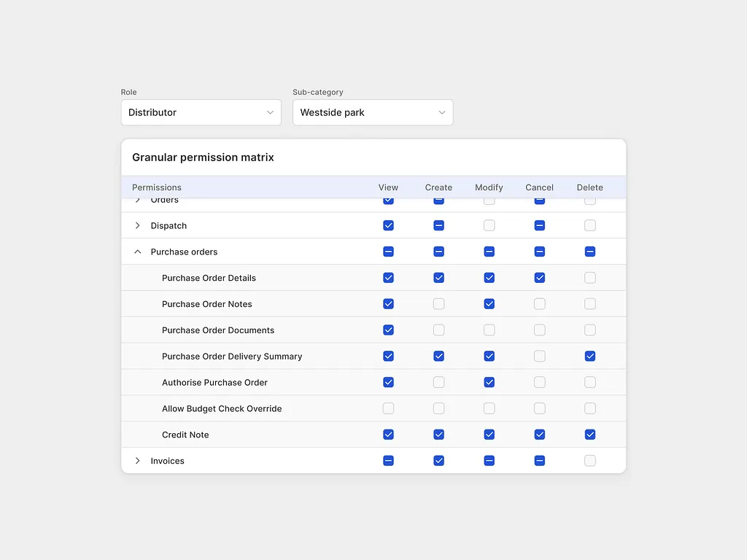The width and height of the screenshot is (747, 560).
Task: Uncheck View for Purchase Order Details
Action: point(388,278)
